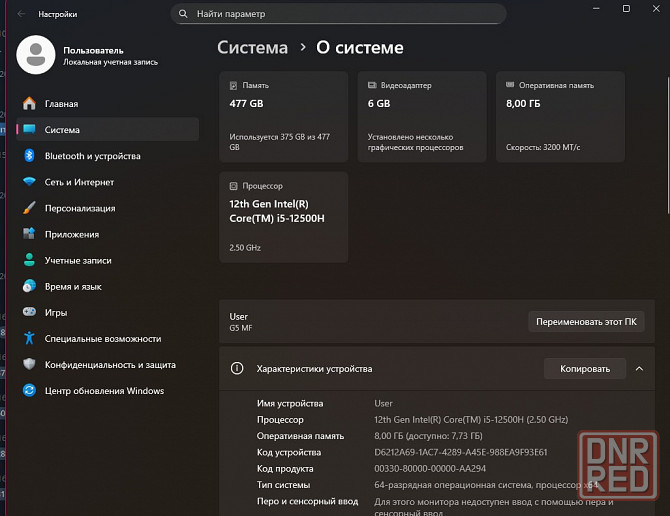Click the Код продукта value 00330-80000-00000-AA294
The width and height of the screenshot is (670, 516).
[x=430, y=469]
